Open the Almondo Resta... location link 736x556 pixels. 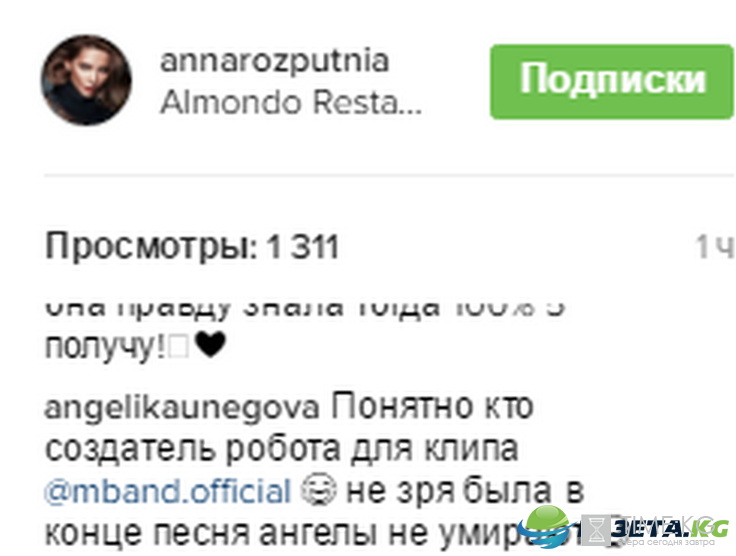(291, 102)
